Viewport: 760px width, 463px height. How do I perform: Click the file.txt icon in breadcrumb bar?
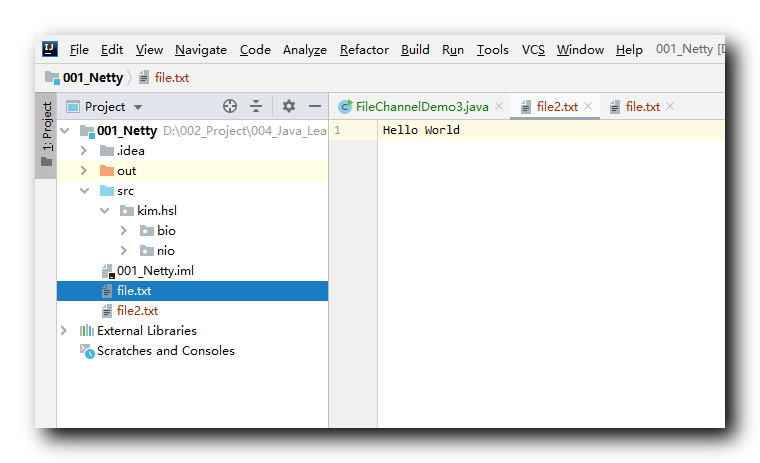[144, 78]
